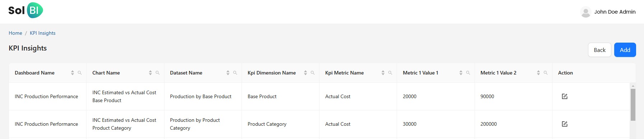Click Actual Cost in Base Product row
The image size is (644, 139).
click(338, 96)
